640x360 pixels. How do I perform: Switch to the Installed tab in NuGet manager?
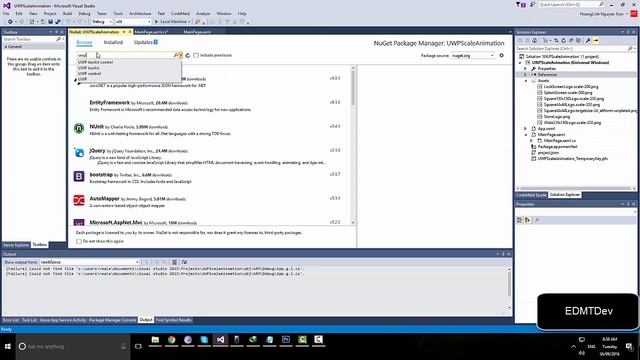[113, 42]
